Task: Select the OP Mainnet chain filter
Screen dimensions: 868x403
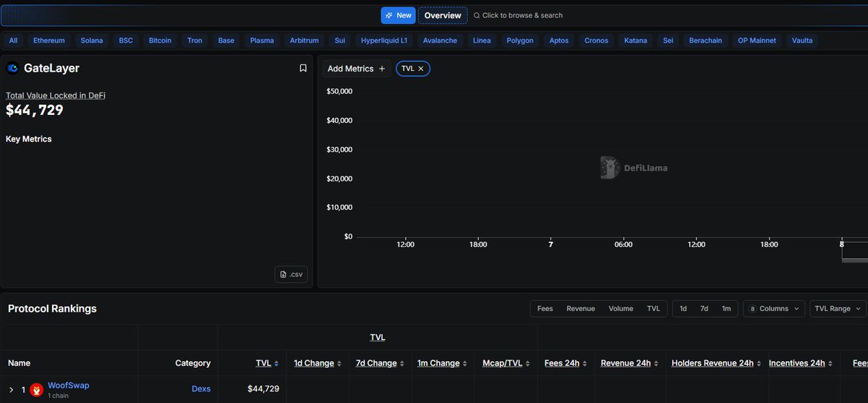Action: (x=757, y=41)
